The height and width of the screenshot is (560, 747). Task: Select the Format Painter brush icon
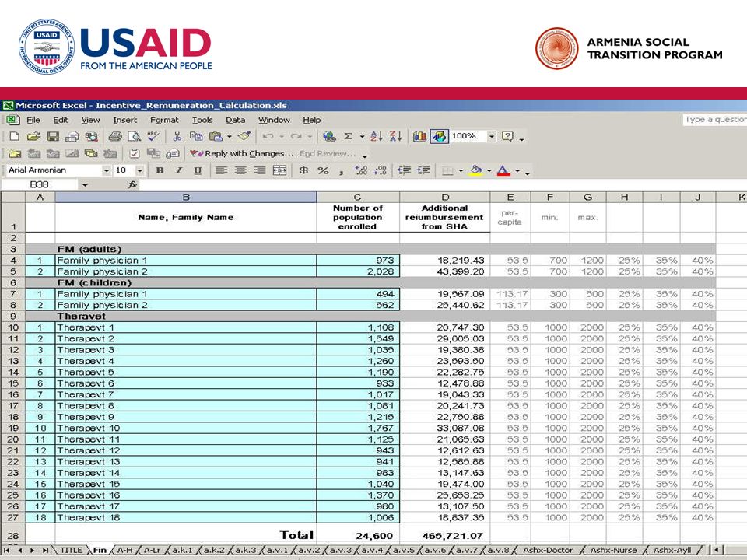244,137
